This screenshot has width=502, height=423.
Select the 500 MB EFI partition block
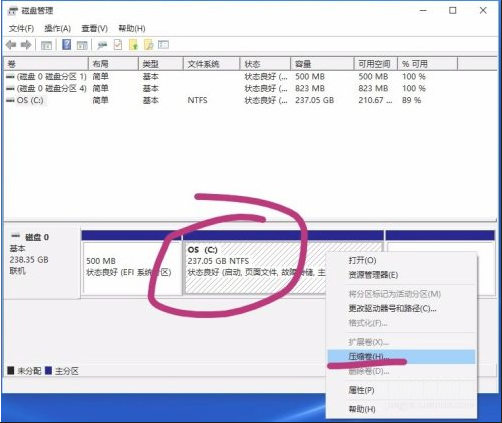(x=132, y=268)
